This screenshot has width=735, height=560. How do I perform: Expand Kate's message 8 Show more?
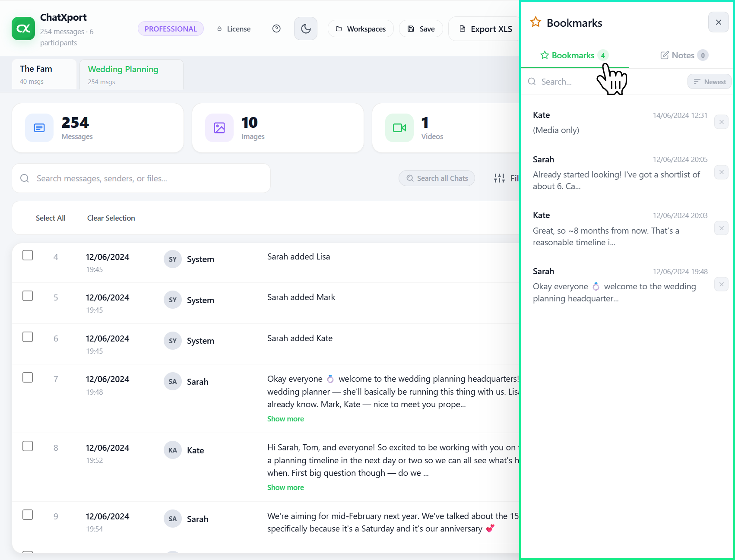coord(285,487)
